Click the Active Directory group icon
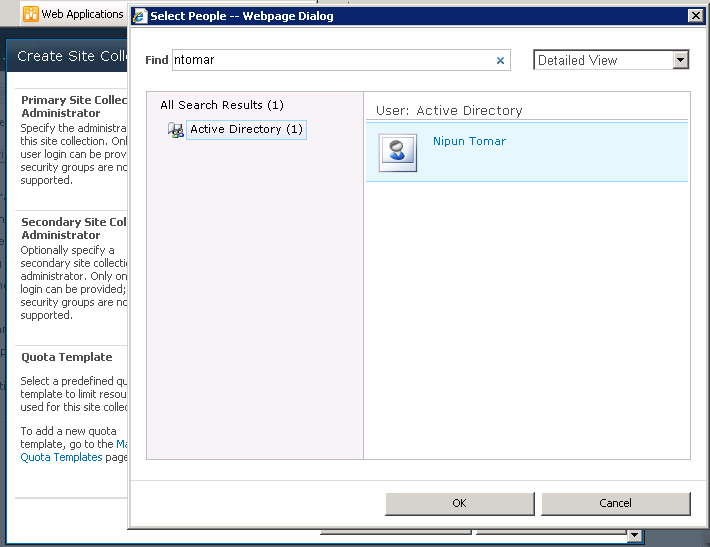This screenshot has height=547, width=710. click(x=176, y=130)
